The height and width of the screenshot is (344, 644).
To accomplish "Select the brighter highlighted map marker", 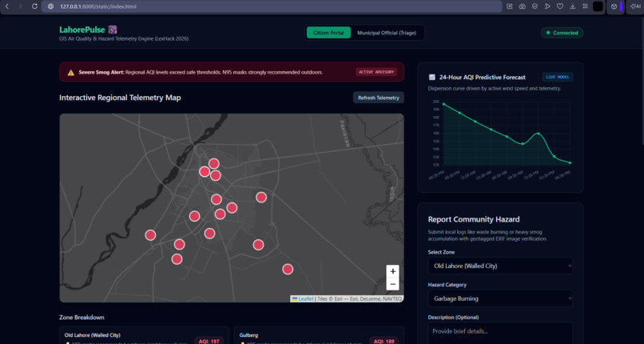I will coord(205,172).
